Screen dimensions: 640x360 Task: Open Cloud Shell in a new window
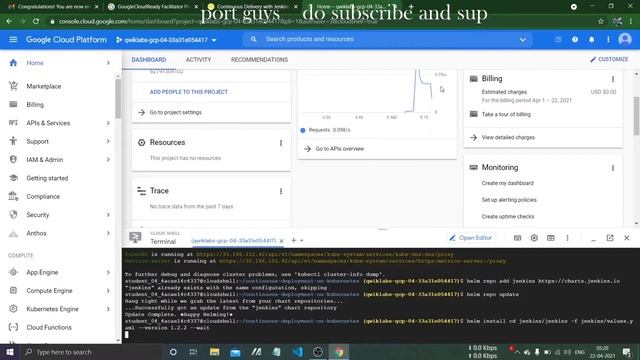[x=610, y=238]
